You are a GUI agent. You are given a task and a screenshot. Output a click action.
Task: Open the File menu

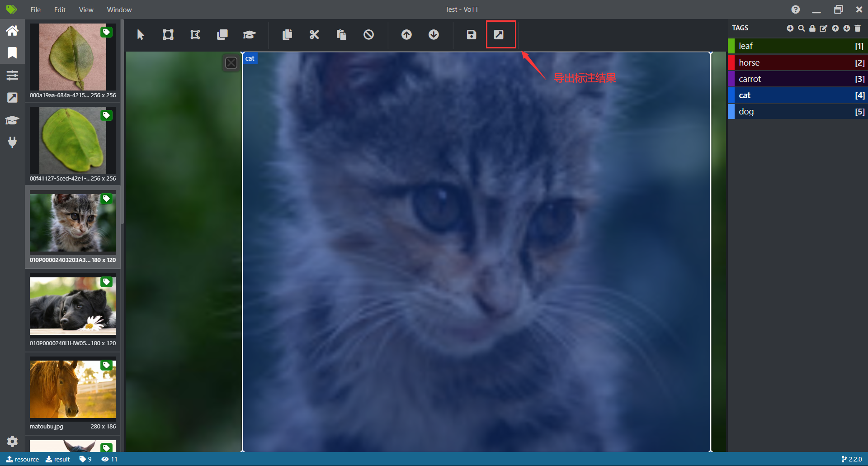tap(35, 10)
